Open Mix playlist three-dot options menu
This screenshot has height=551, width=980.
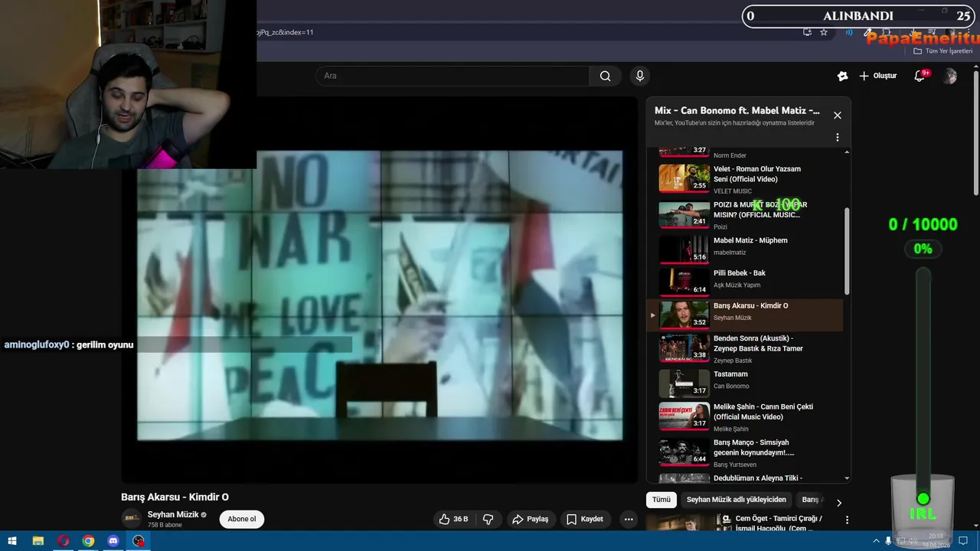pos(838,138)
